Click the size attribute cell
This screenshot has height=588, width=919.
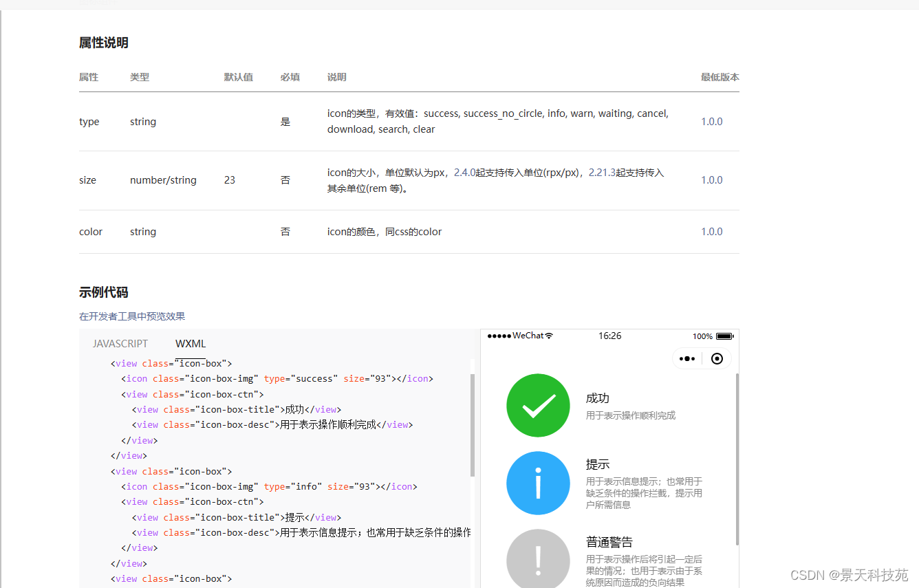point(88,180)
